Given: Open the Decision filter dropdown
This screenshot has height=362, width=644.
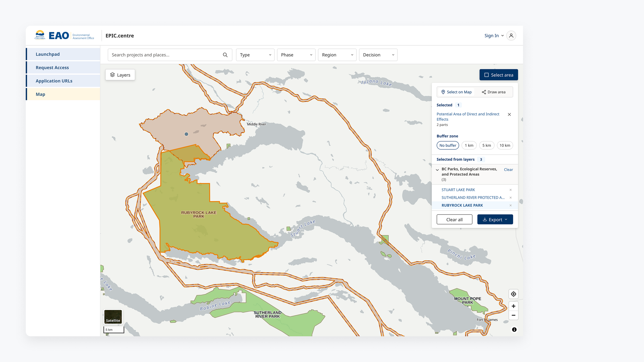Looking at the screenshot, I should [x=378, y=55].
